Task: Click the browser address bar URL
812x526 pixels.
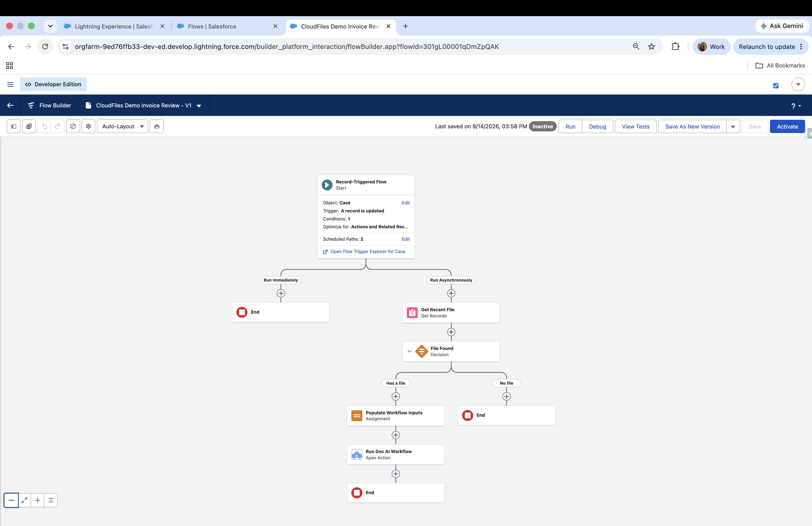Action: tap(287, 47)
